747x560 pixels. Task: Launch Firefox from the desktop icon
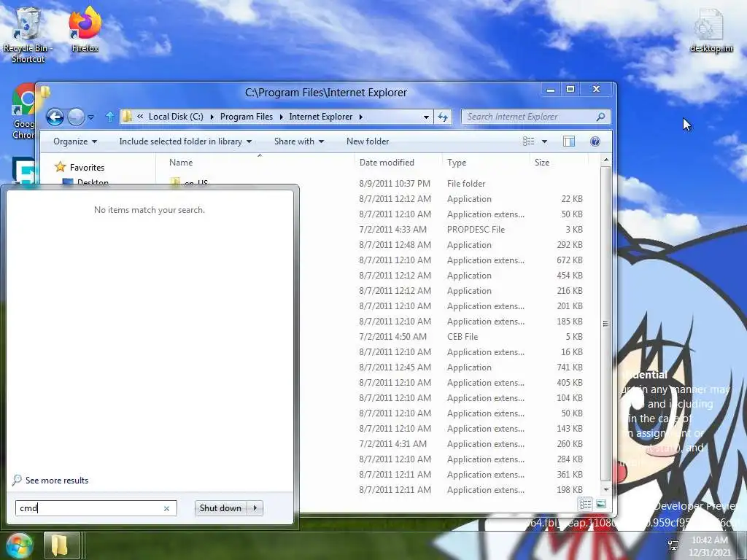pyautogui.click(x=85, y=29)
